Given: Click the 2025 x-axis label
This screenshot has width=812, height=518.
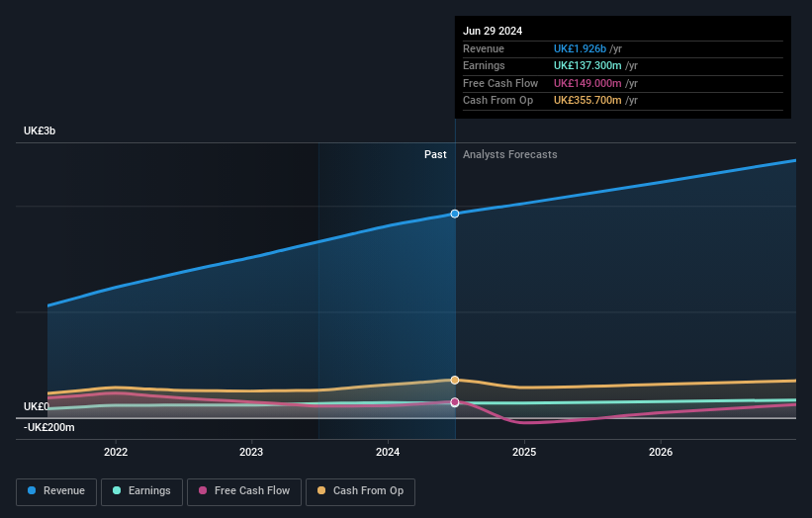Looking at the screenshot, I should click(x=524, y=452).
